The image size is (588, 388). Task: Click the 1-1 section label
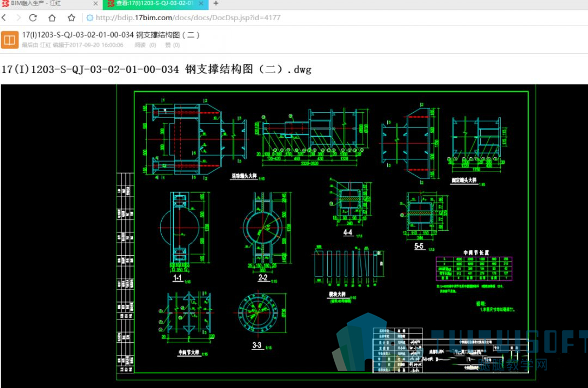[177, 278]
